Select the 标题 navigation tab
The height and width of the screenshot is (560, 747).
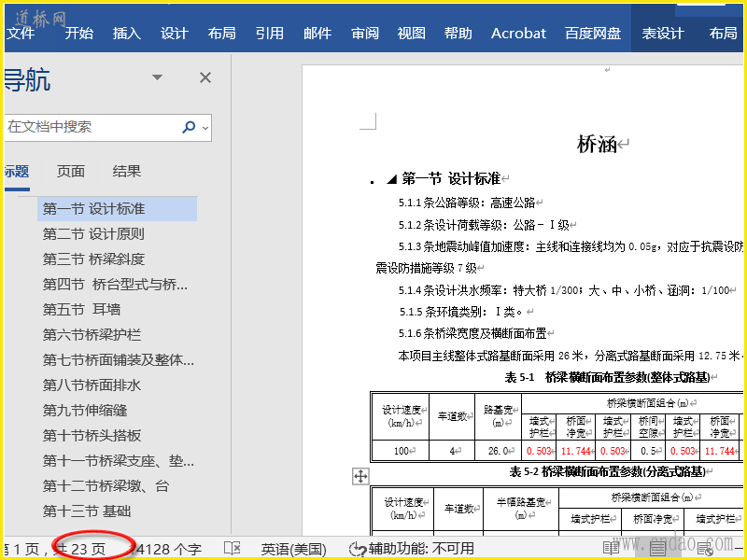coord(17,172)
